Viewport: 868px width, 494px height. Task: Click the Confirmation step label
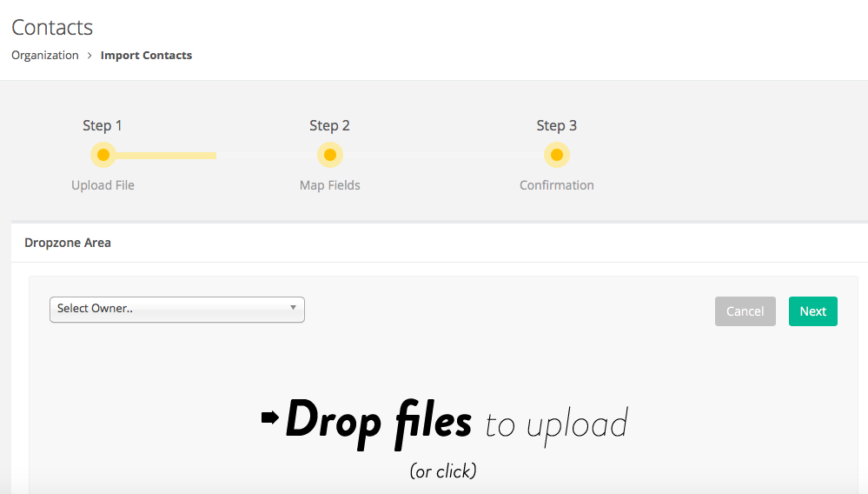pos(557,185)
